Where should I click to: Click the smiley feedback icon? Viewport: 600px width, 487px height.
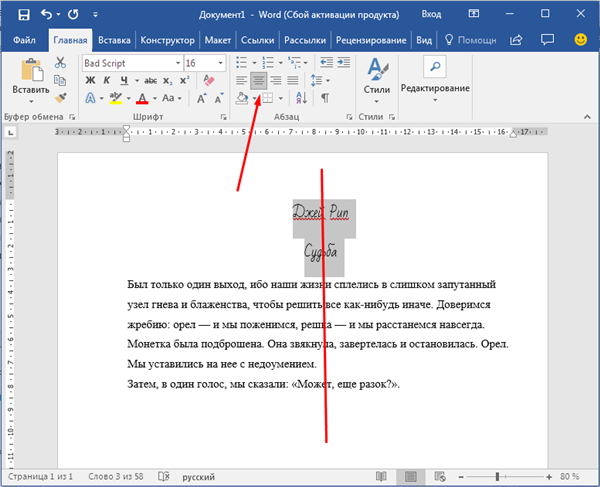click(580, 39)
